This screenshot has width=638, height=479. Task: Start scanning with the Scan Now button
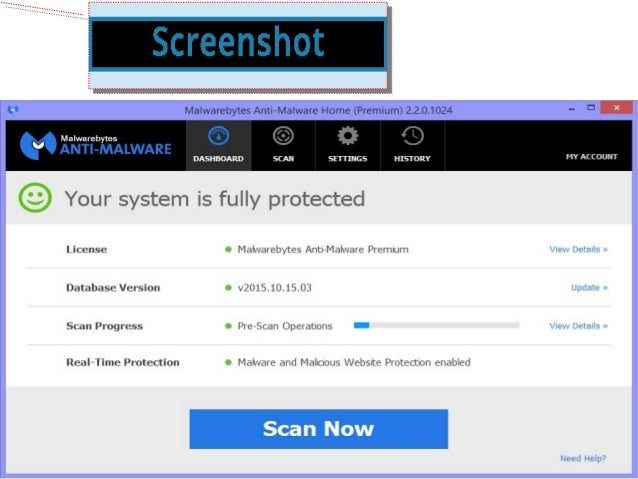pos(319,429)
